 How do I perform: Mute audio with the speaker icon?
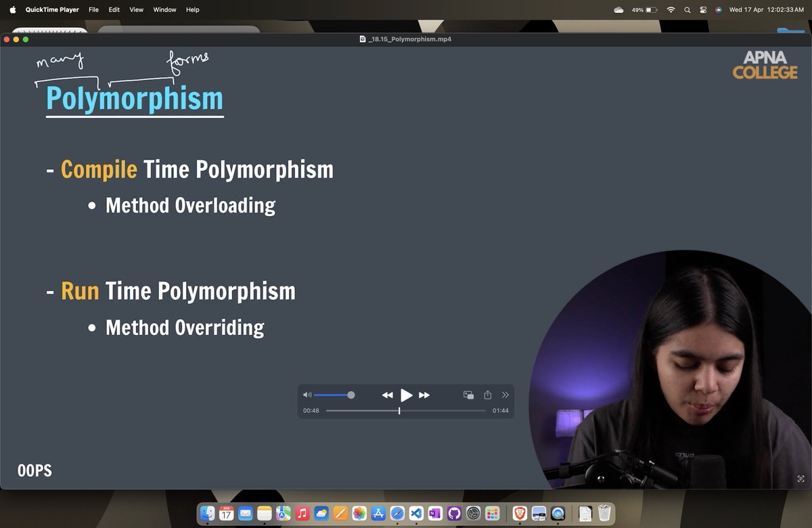(307, 395)
